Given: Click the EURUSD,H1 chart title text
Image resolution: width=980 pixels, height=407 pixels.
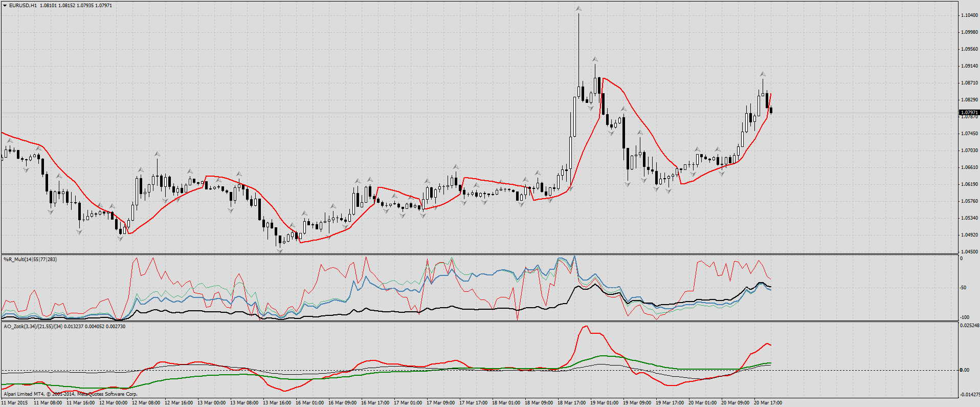Looking at the screenshot, I should [x=23, y=5].
